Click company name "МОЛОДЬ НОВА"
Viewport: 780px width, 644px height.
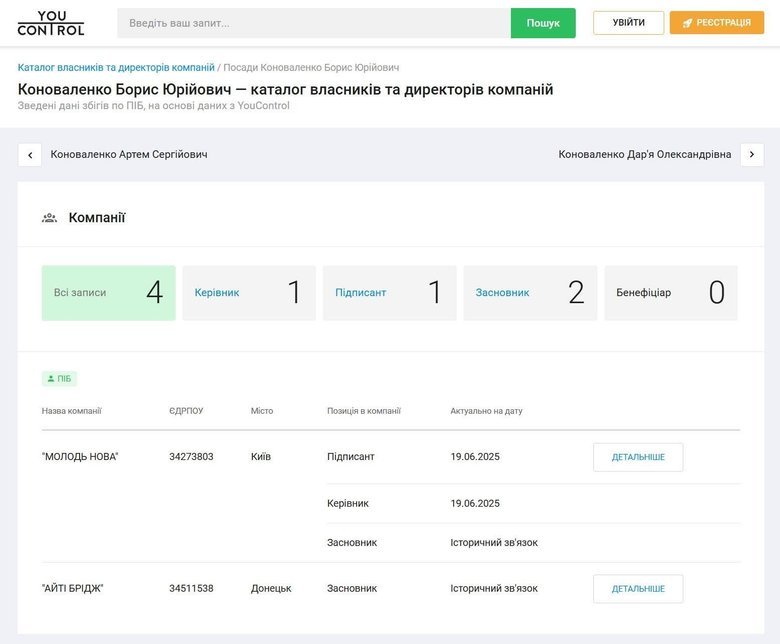tap(80, 457)
